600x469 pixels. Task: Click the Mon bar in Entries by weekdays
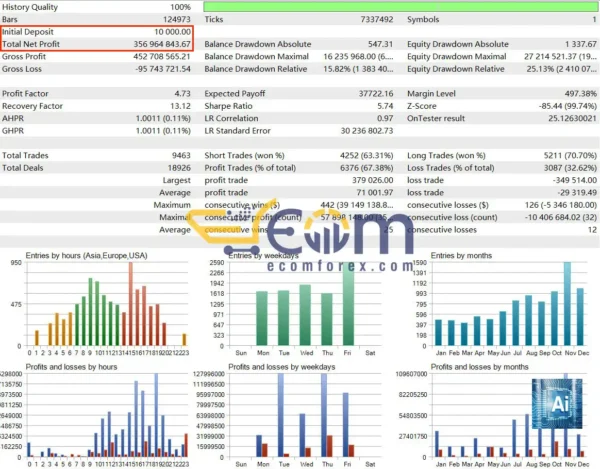(x=262, y=318)
